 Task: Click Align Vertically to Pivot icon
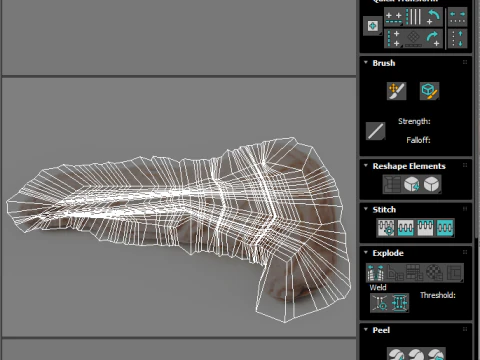tap(394, 39)
